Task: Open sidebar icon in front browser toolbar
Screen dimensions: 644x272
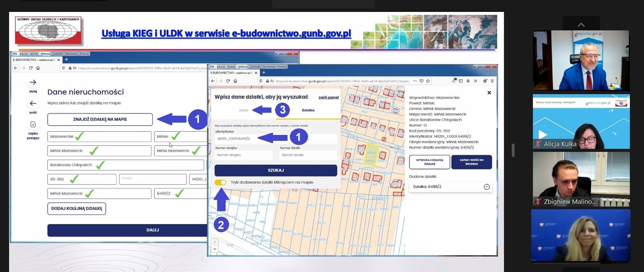Action: pos(461,81)
